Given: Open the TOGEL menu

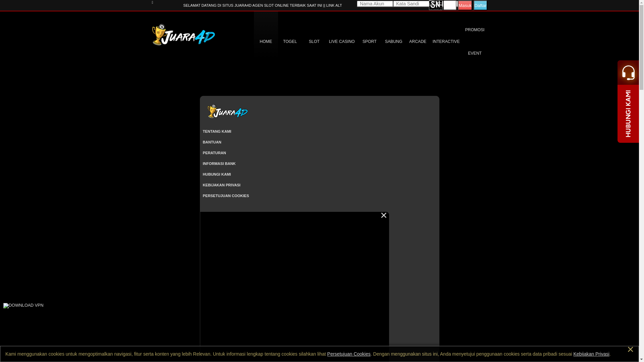Looking at the screenshot, I should coord(290,42).
